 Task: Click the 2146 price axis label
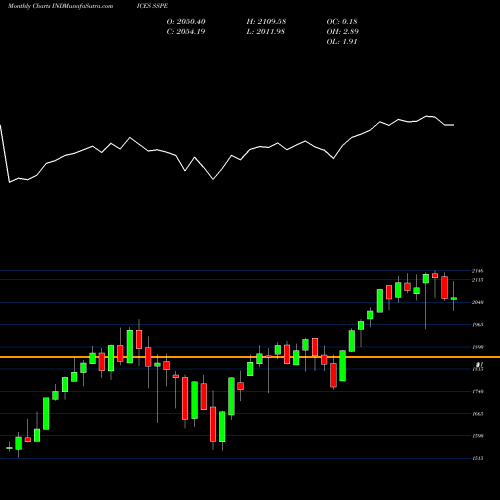(477, 271)
